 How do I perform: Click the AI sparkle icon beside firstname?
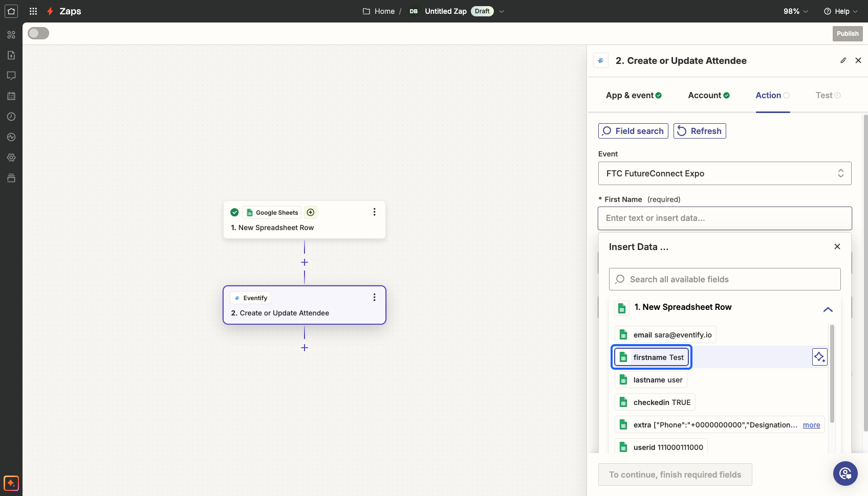click(x=819, y=357)
